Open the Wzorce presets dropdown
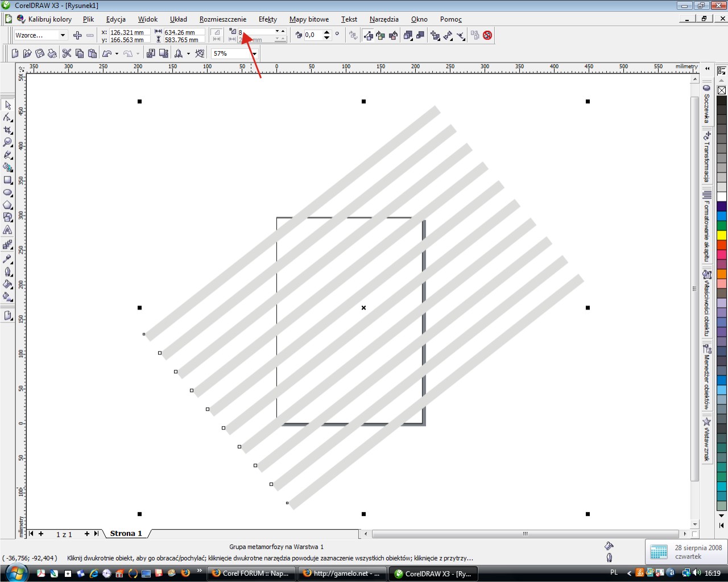This screenshot has width=728, height=582. 63,35
